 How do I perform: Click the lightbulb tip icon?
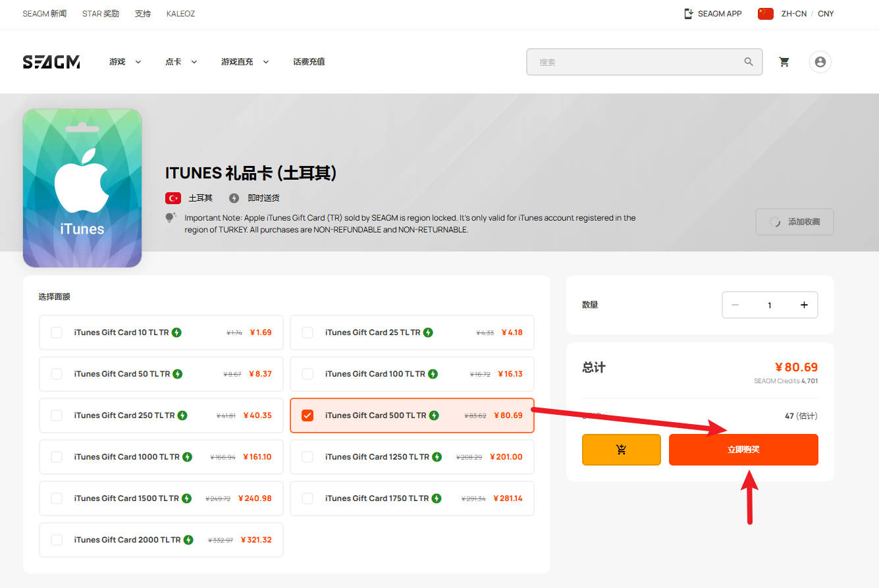(171, 217)
